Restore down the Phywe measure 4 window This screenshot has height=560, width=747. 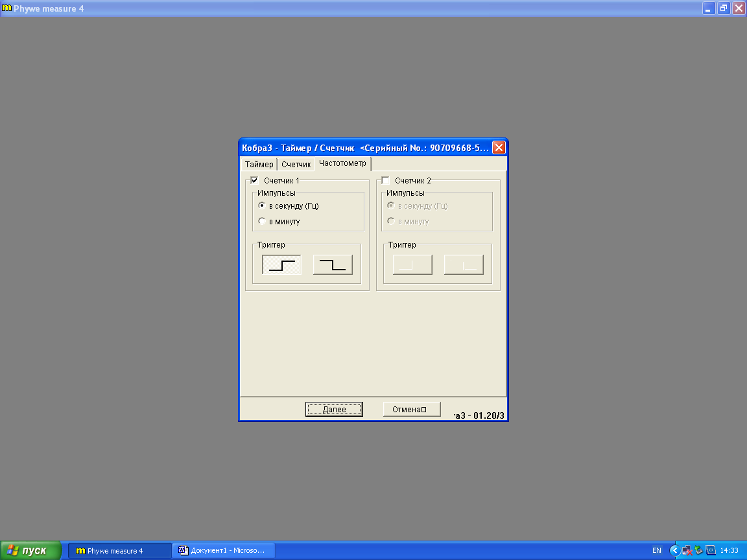(724, 8)
